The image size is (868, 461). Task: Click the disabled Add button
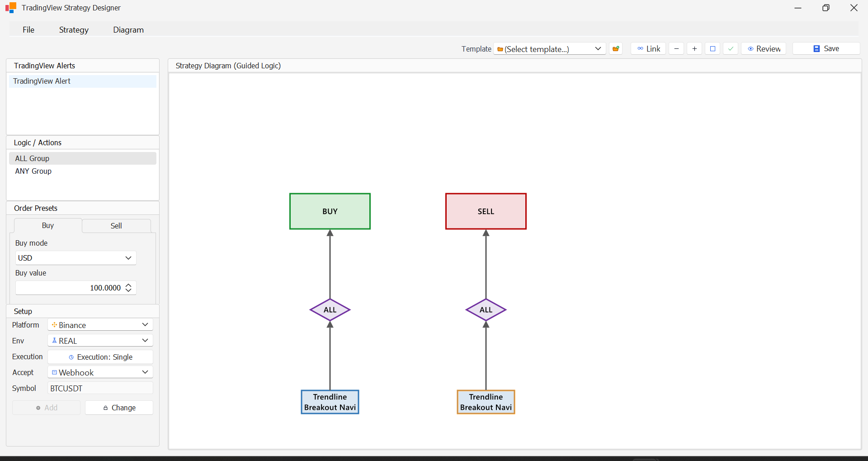click(46, 408)
